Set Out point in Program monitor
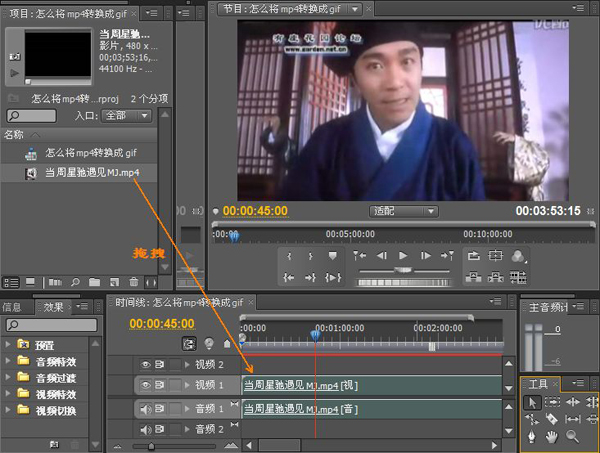 pos(311,256)
